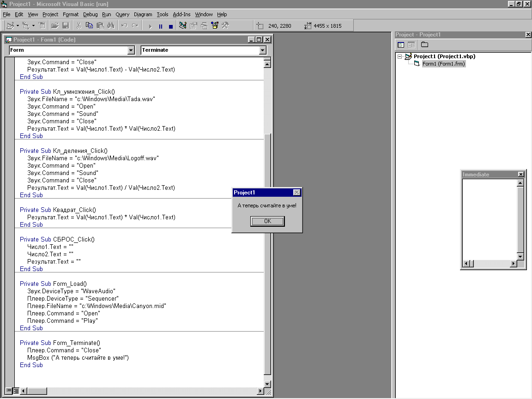
Task: Select Form1 (Form1.frm) in project tree
Action: (x=443, y=64)
